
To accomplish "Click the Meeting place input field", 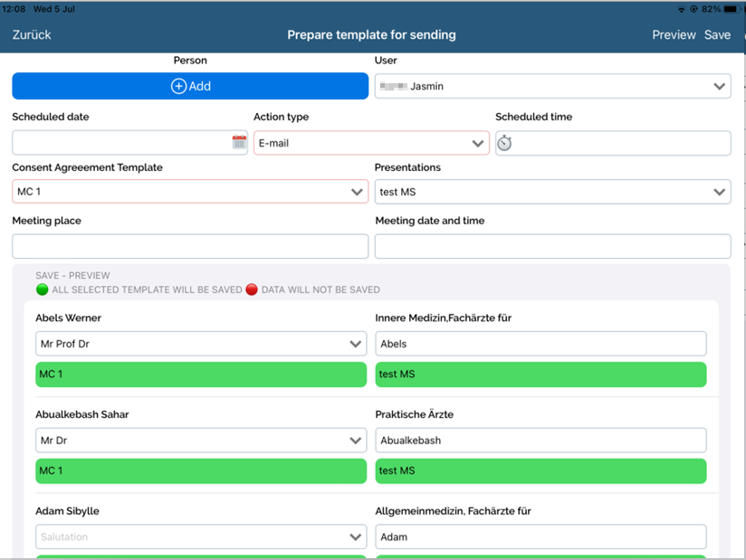I will (190, 246).
